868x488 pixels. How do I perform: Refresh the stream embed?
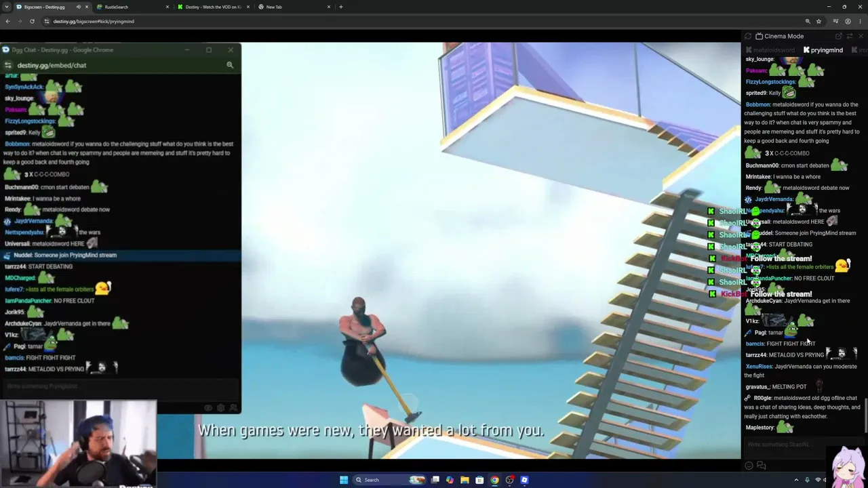point(748,36)
